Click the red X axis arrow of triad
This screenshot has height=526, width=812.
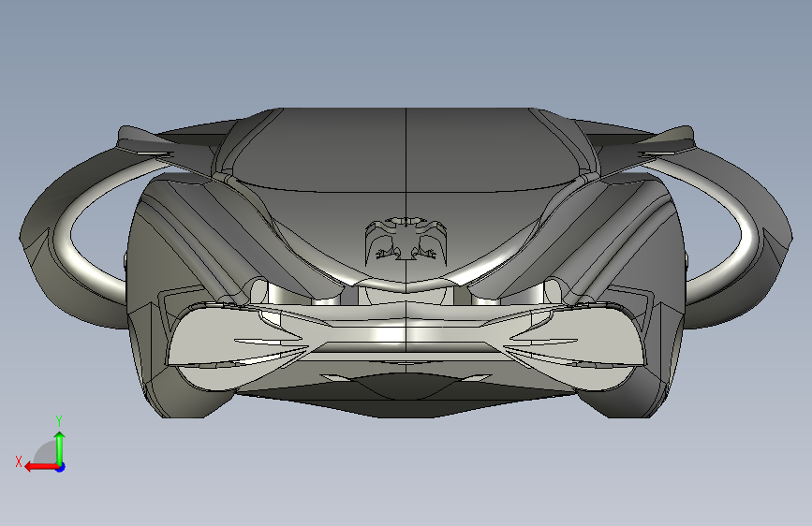point(40,467)
